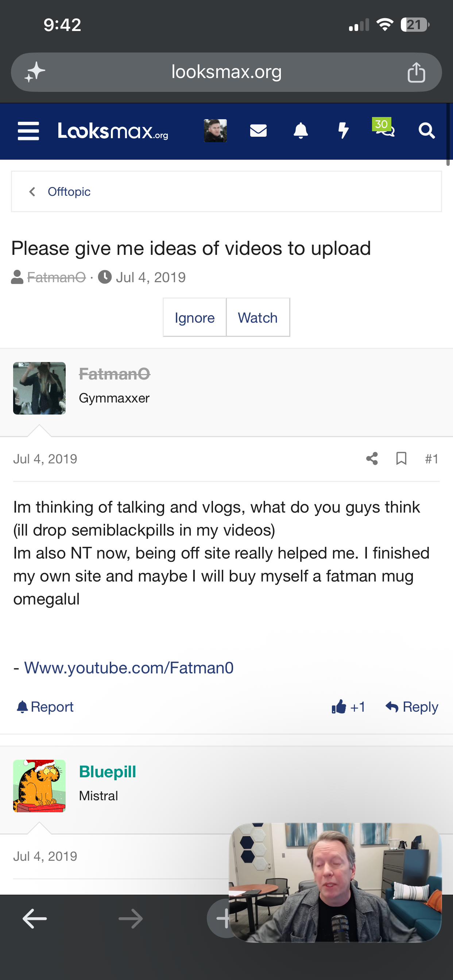The width and height of the screenshot is (453, 980).
Task: Report FatmanO's post
Action: pos(45,707)
